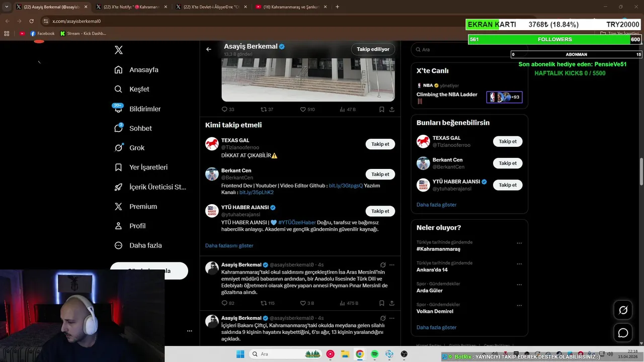Follow Berkant Cen in Kimi takip etmeli
The image size is (644, 362).
[x=380, y=174]
